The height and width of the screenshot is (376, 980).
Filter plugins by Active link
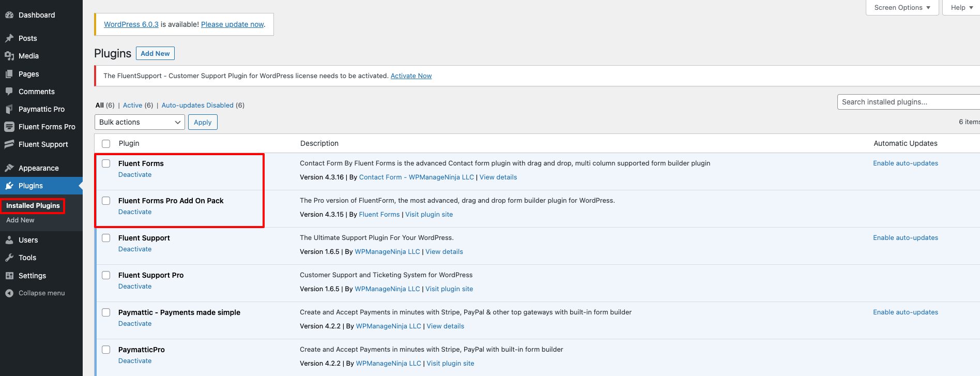point(132,105)
